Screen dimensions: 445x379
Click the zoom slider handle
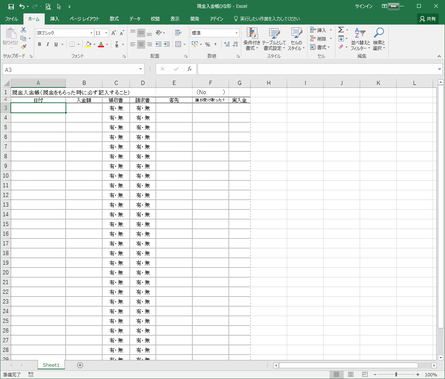point(396,374)
